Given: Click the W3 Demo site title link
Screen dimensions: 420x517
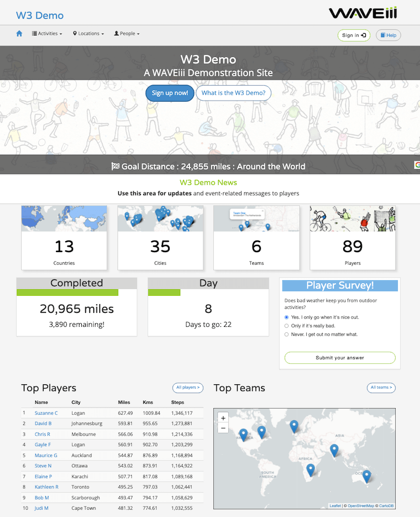Looking at the screenshot, I should (x=40, y=15).
